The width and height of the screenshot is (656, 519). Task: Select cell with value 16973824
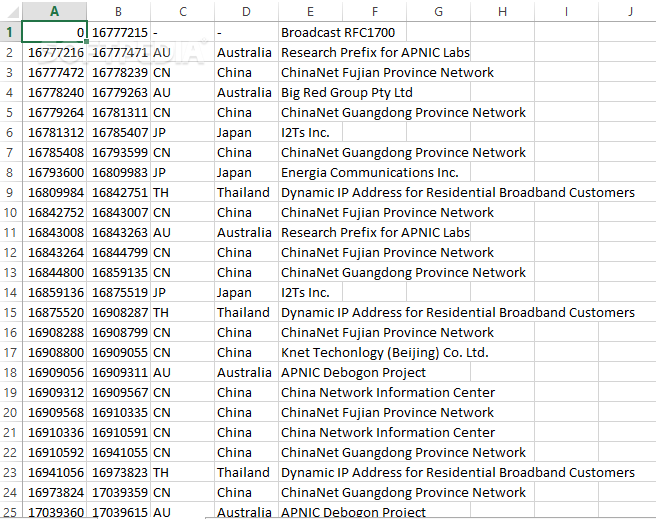[54, 492]
